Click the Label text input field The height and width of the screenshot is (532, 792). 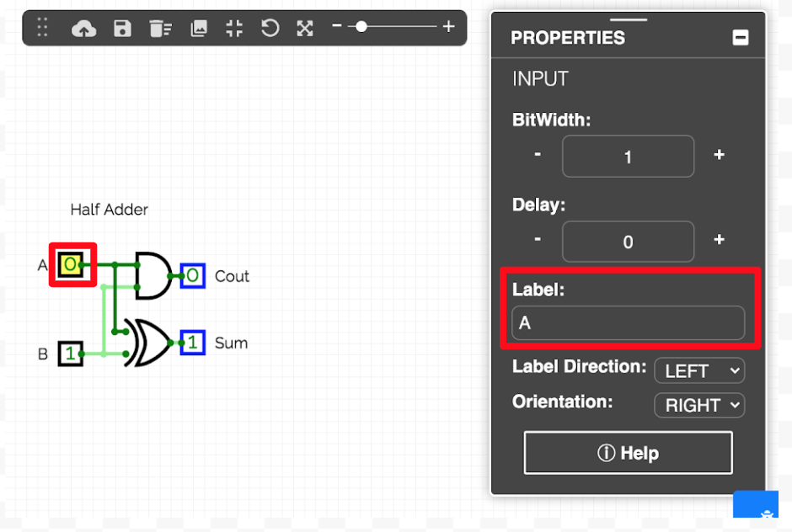click(628, 323)
